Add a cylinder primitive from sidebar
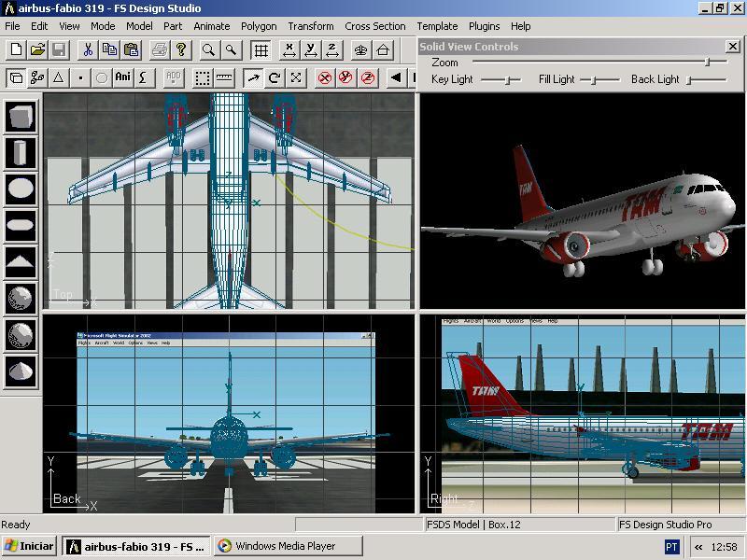The height and width of the screenshot is (560, 747). coord(21,153)
